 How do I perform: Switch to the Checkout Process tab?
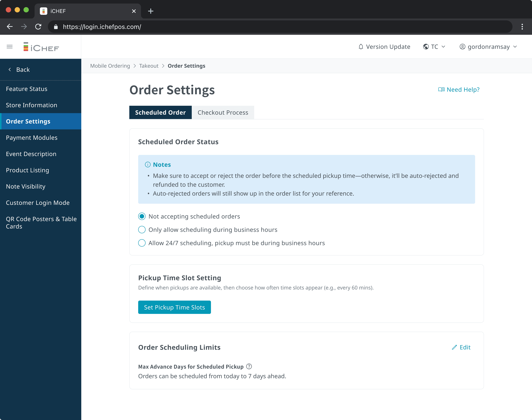(x=223, y=113)
